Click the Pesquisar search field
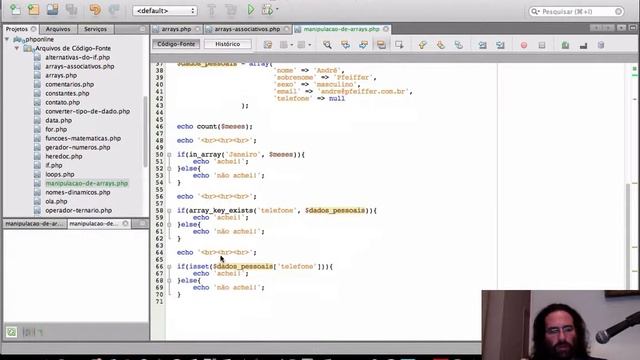 point(576,11)
